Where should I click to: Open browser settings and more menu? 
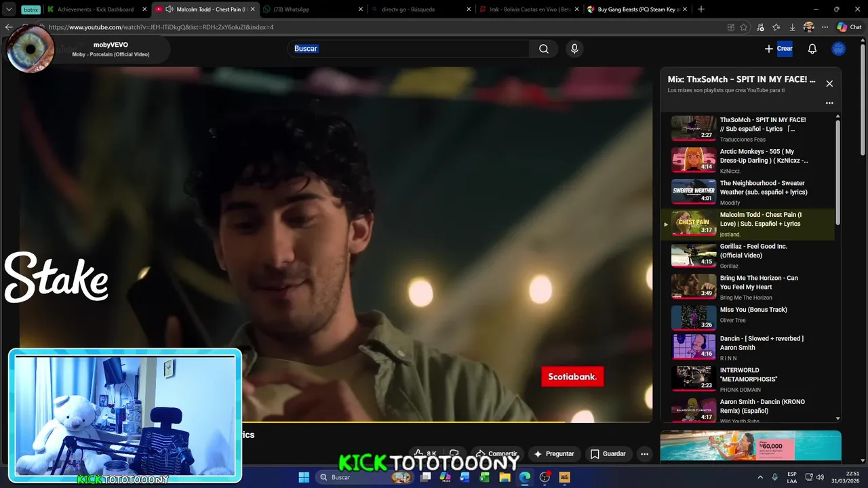[825, 27]
